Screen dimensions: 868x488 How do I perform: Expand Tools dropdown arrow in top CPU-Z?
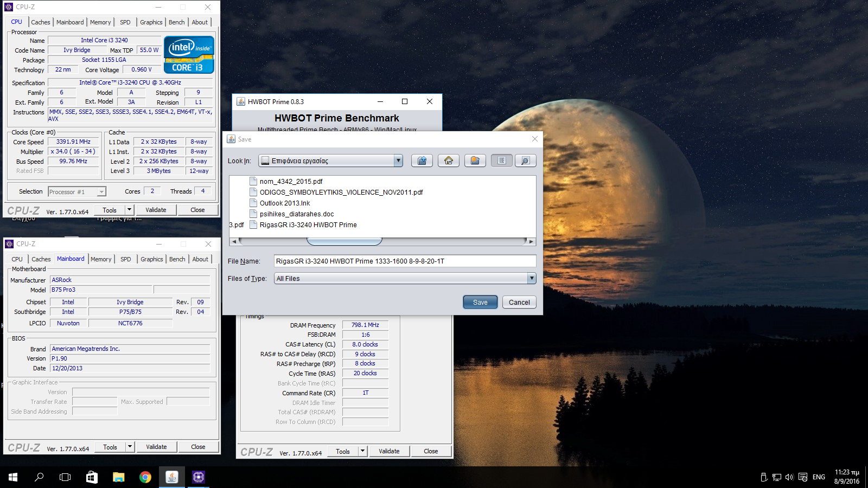(x=129, y=210)
